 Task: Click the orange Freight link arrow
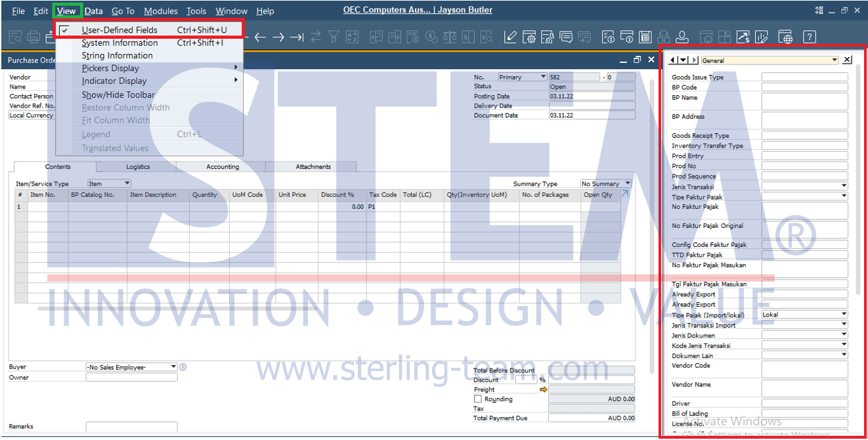click(x=543, y=389)
